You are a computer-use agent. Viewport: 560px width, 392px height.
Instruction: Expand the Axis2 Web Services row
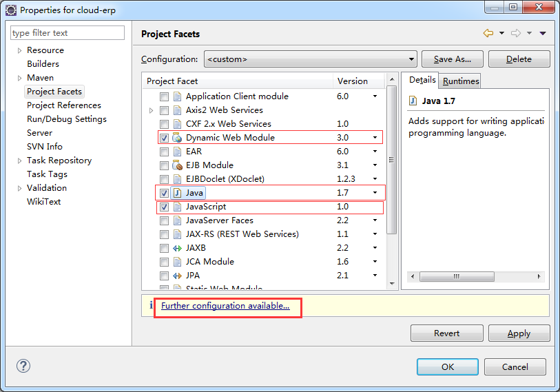click(151, 110)
